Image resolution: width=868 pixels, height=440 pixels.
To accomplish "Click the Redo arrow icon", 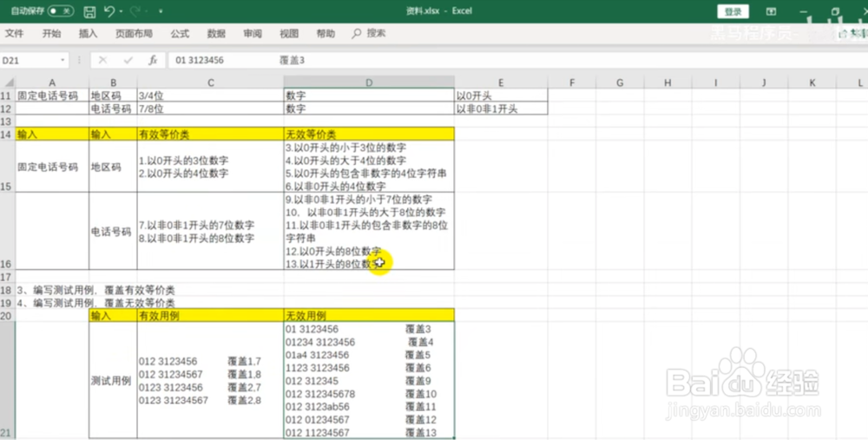I will (x=135, y=10).
